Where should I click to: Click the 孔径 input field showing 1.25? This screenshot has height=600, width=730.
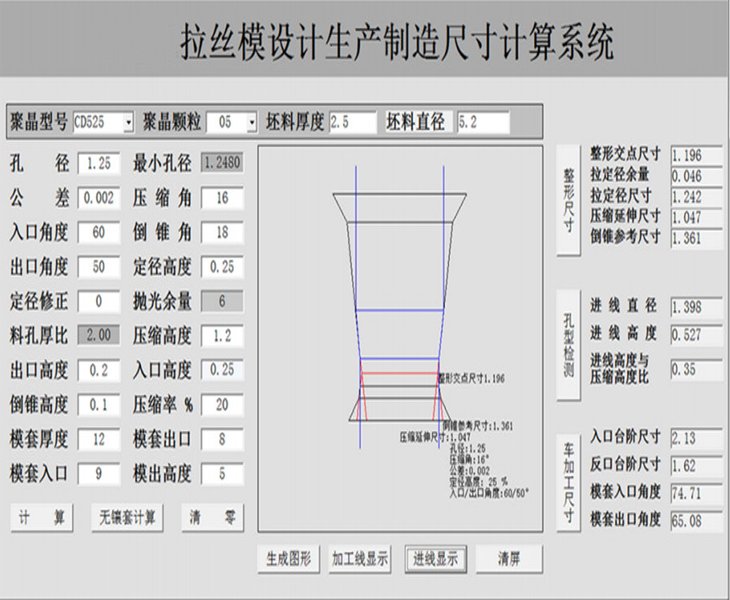(x=99, y=163)
